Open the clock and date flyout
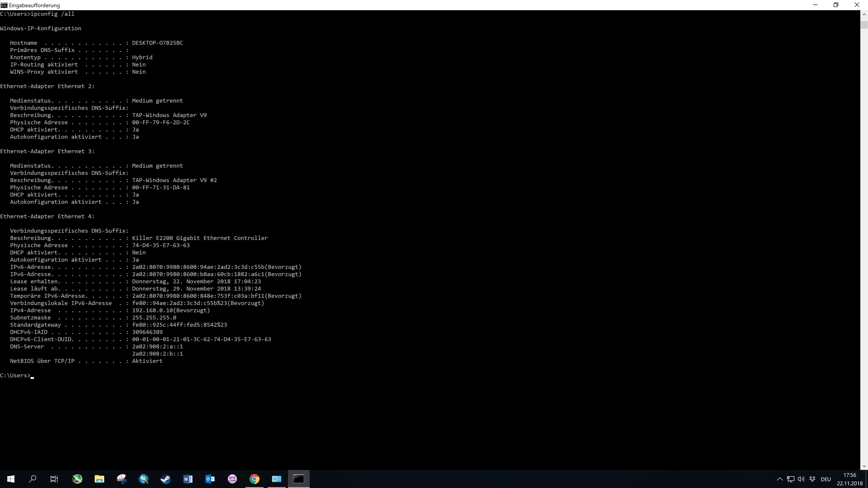This screenshot has height=488, width=868. (x=849, y=479)
